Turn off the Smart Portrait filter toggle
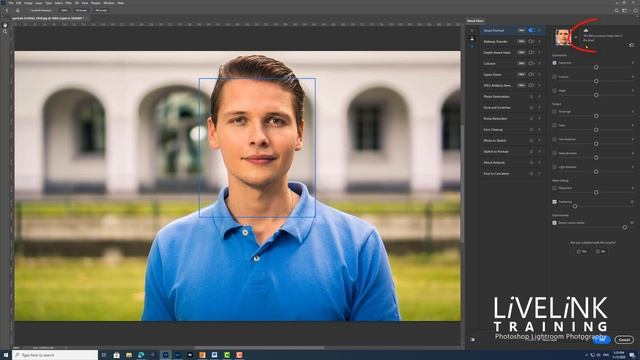Viewport: 640px width, 360px height. click(x=531, y=30)
